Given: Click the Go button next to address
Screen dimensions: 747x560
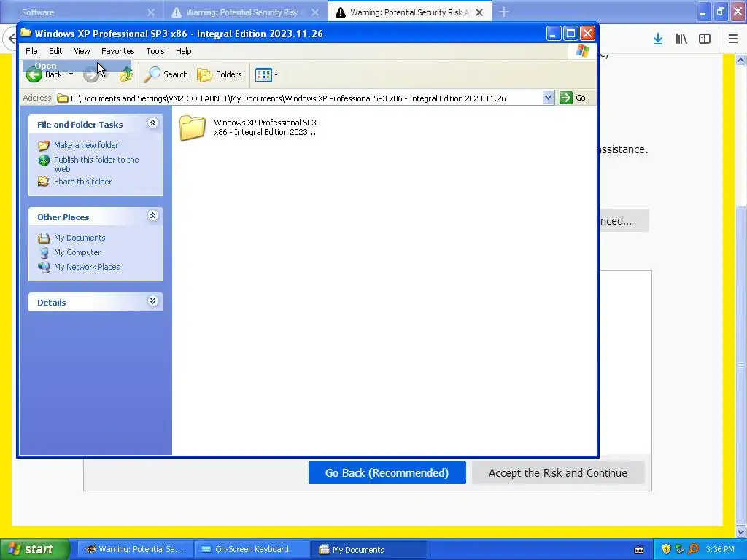Looking at the screenshot, I should click(x=573, y=98).
